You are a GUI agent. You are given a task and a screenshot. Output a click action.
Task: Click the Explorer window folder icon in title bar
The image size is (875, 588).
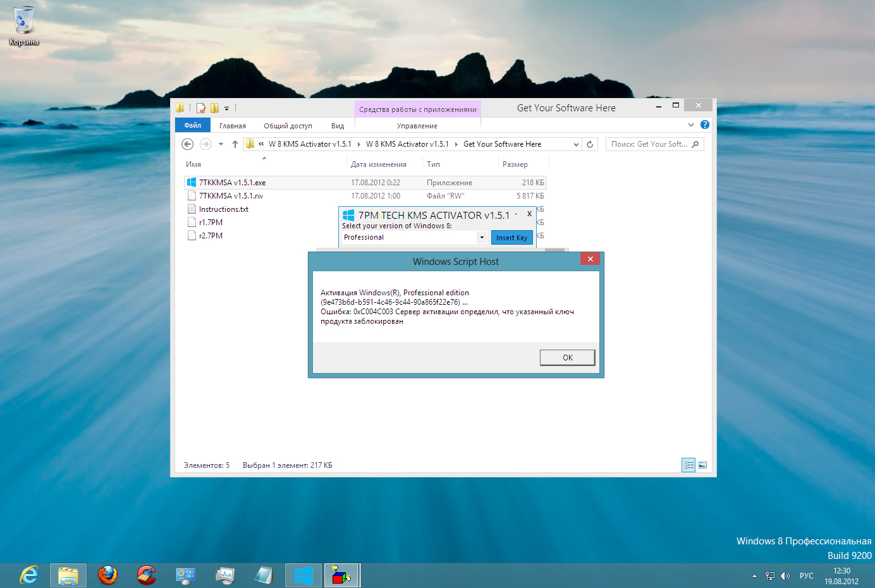(x=180, y=107)
